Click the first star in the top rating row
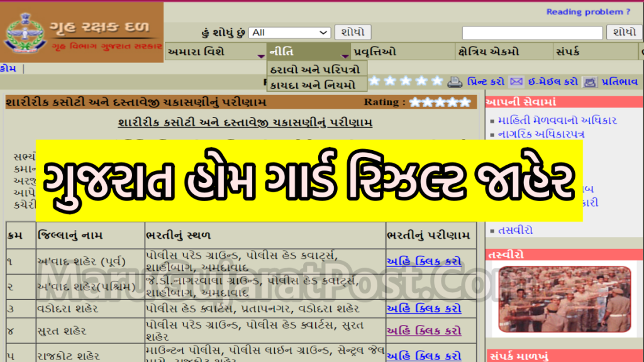The height and width of the screenshot is (362, 644). pos(375,81)
